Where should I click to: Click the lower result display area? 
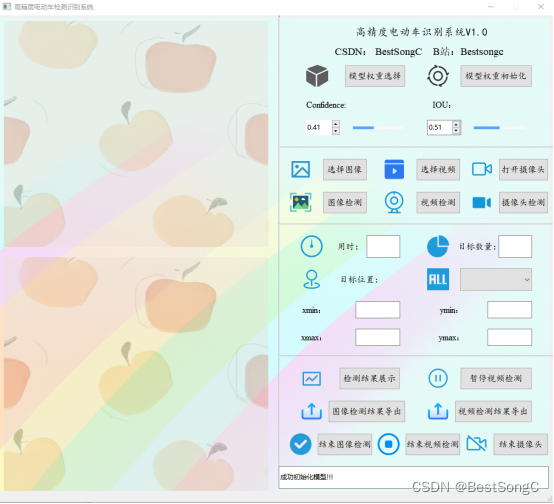tap(136, 374)
